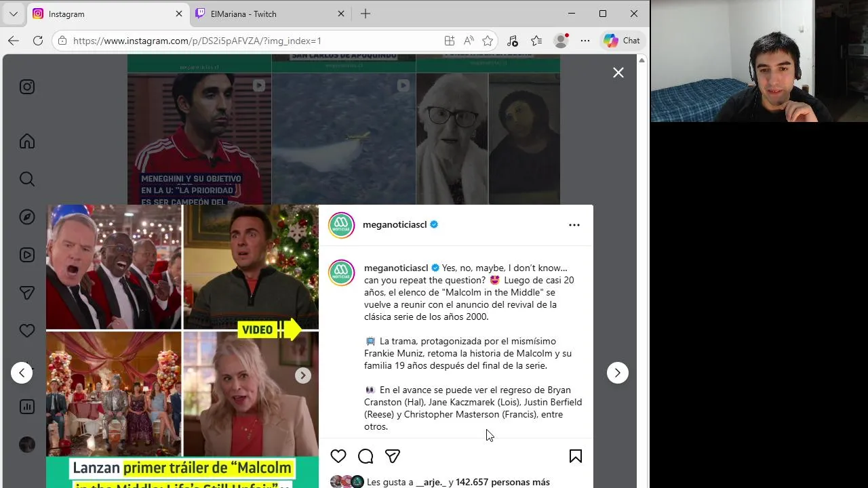Save post with bookmark icon
This screenshot has height=488, width=868.
(576, 456)
